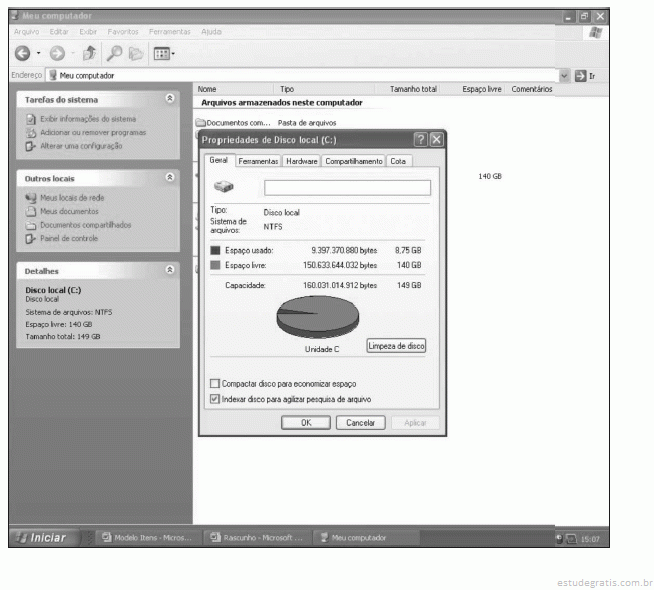Open address bar dropdown arrow
The height and width of the screenshot is (590, 654).
[x=563, y=76]
